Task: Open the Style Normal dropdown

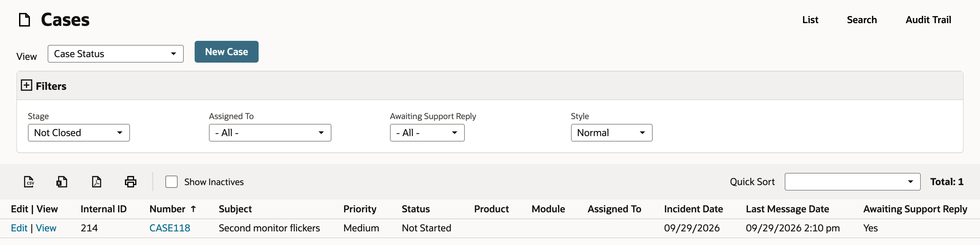Action: point(611,133)
